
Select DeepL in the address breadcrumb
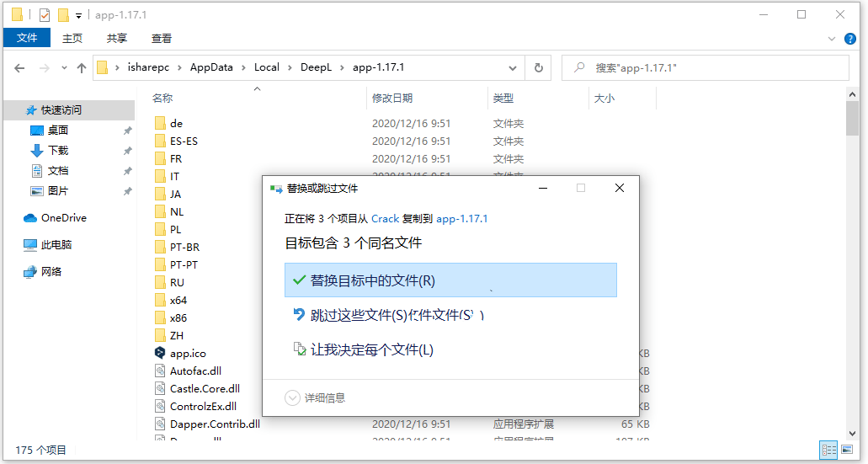pyautogui.click(x=316, y=67)
